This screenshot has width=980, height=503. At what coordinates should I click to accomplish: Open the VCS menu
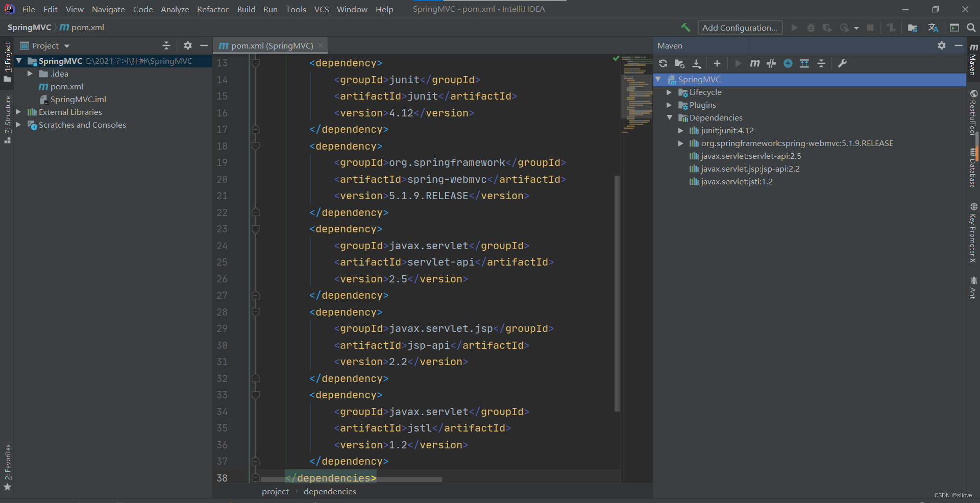click(x=322, y=9)
